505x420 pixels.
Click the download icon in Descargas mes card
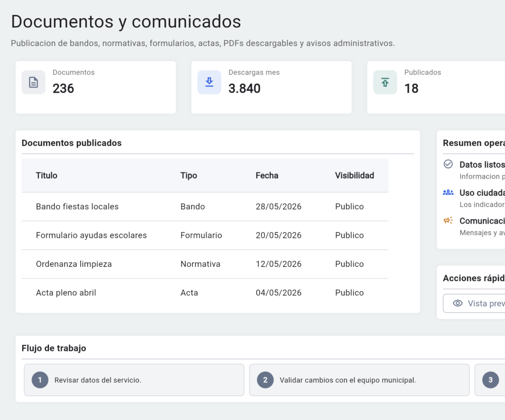tap(209, 82)
